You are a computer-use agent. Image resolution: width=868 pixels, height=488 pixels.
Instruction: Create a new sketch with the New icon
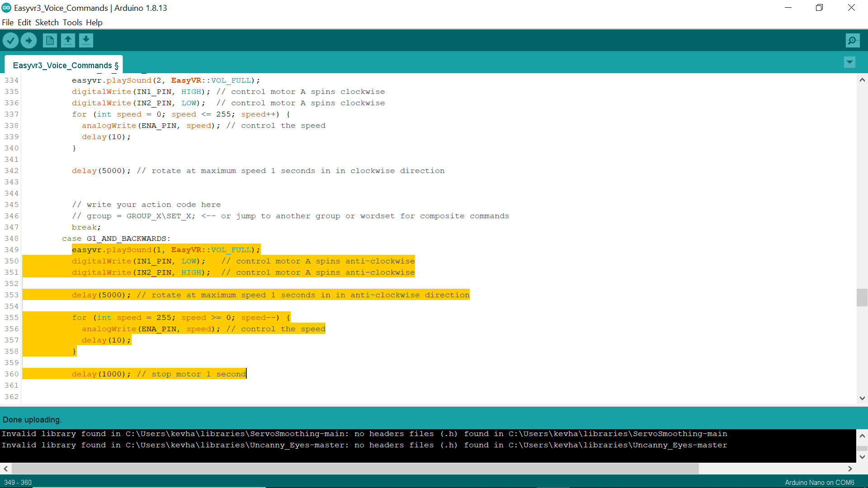(x=50, y=40)
